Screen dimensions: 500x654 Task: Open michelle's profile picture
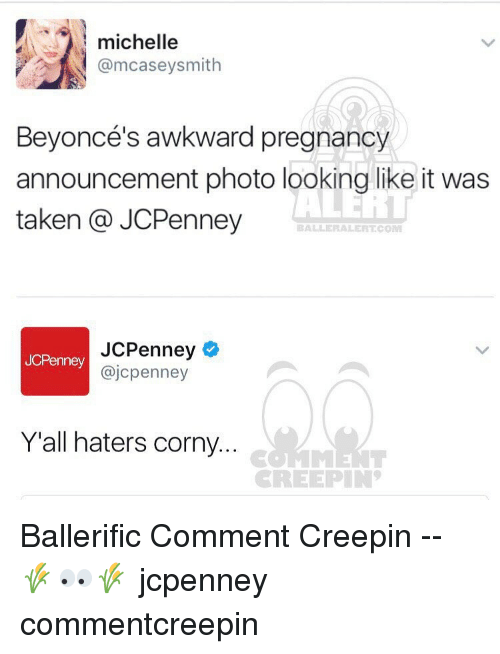point(51,54)
